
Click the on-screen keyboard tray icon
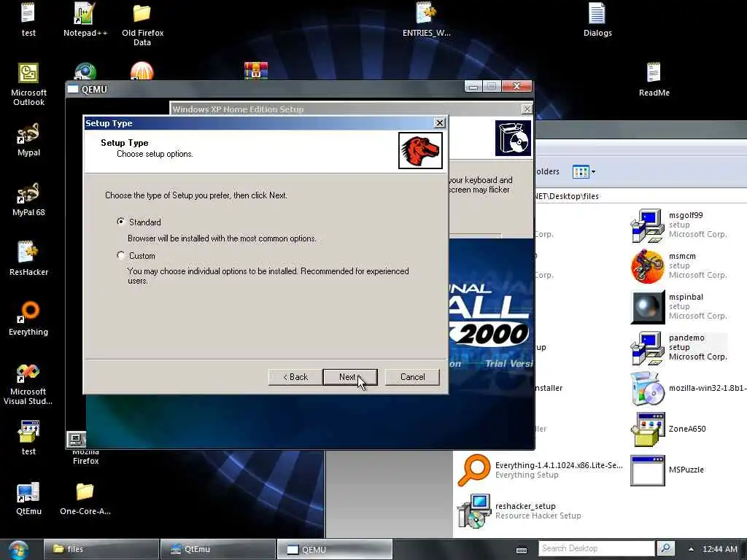point(522,550)
